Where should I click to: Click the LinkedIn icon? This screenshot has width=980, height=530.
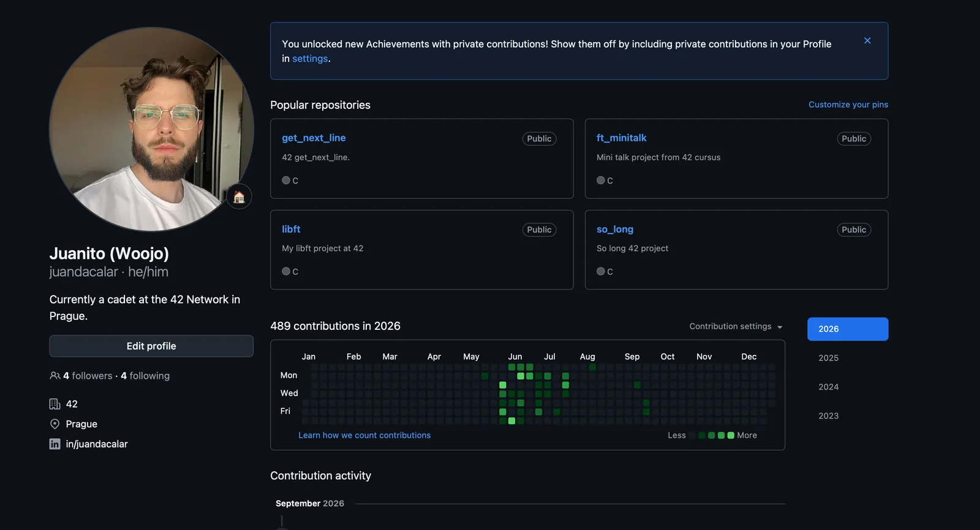(x=55, y=444)
